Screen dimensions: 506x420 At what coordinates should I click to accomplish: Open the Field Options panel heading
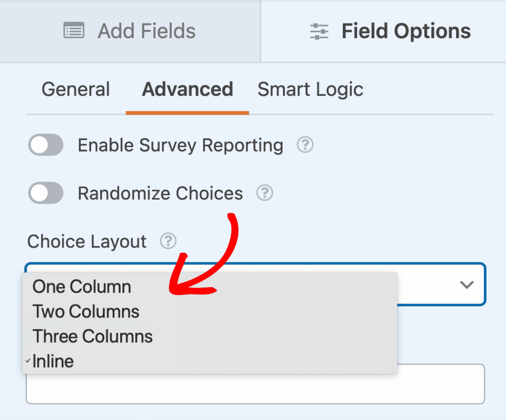coord(384,31)
